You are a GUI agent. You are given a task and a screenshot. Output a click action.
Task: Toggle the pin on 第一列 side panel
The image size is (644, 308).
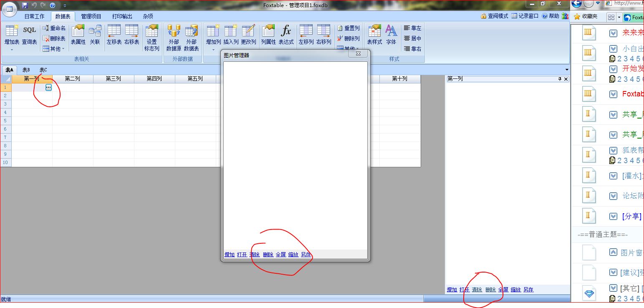pyautogui.click(x=560, y=79)
